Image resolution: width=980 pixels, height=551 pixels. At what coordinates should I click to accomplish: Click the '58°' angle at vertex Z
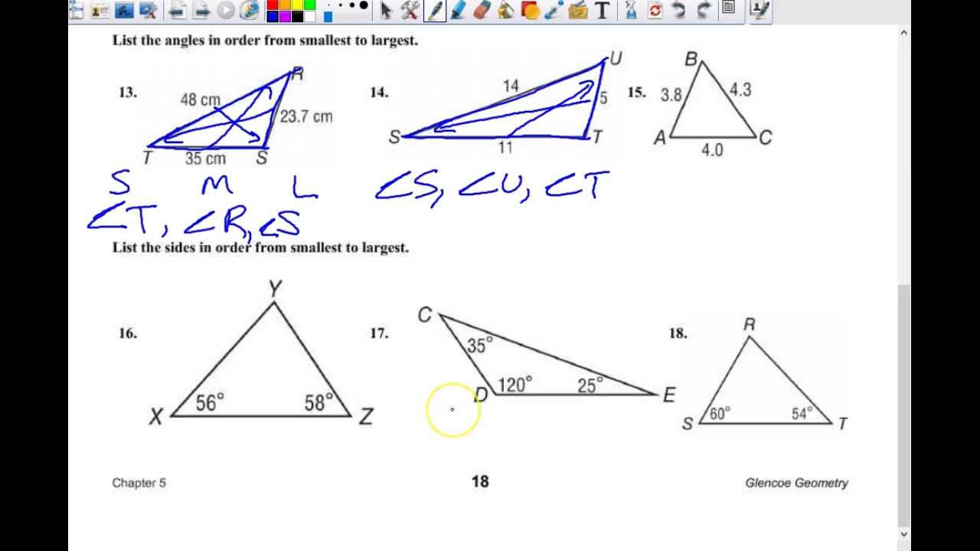coord(318,402)
